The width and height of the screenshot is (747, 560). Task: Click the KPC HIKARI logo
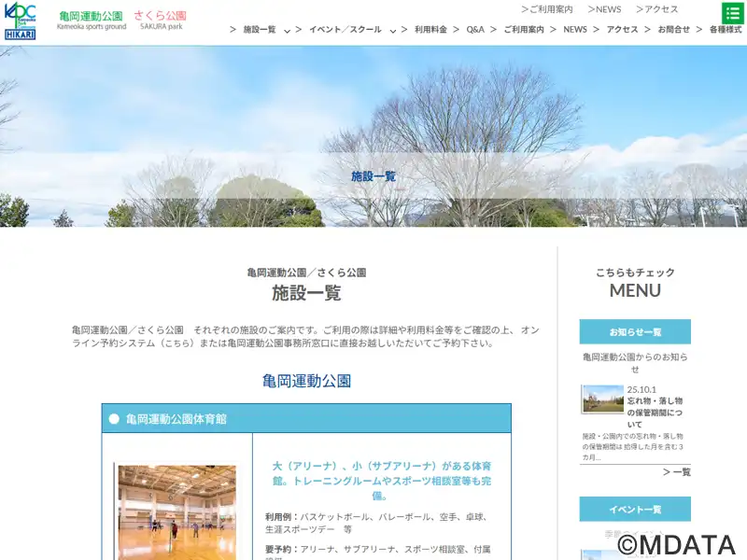(20, 21)
